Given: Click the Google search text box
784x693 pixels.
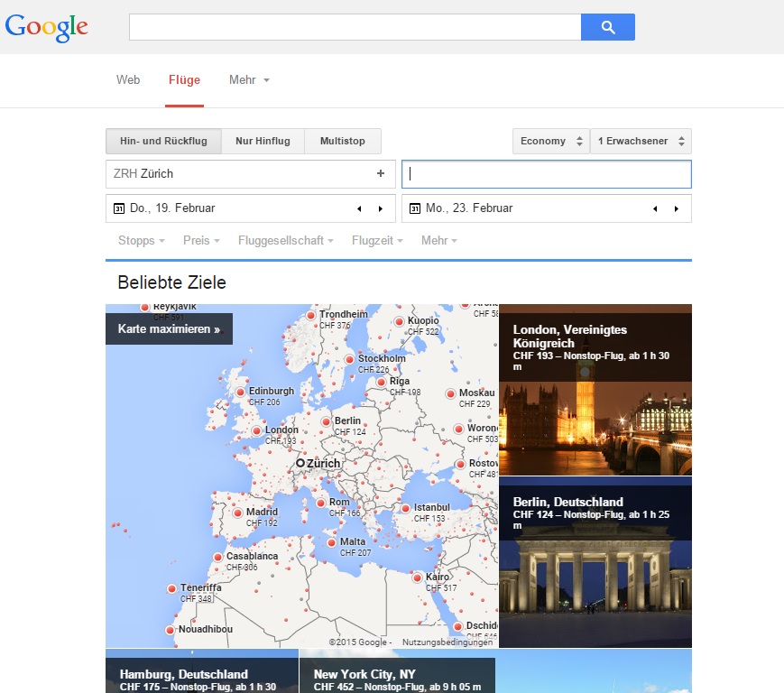Looking at the screenshot, I should point(355,27).
